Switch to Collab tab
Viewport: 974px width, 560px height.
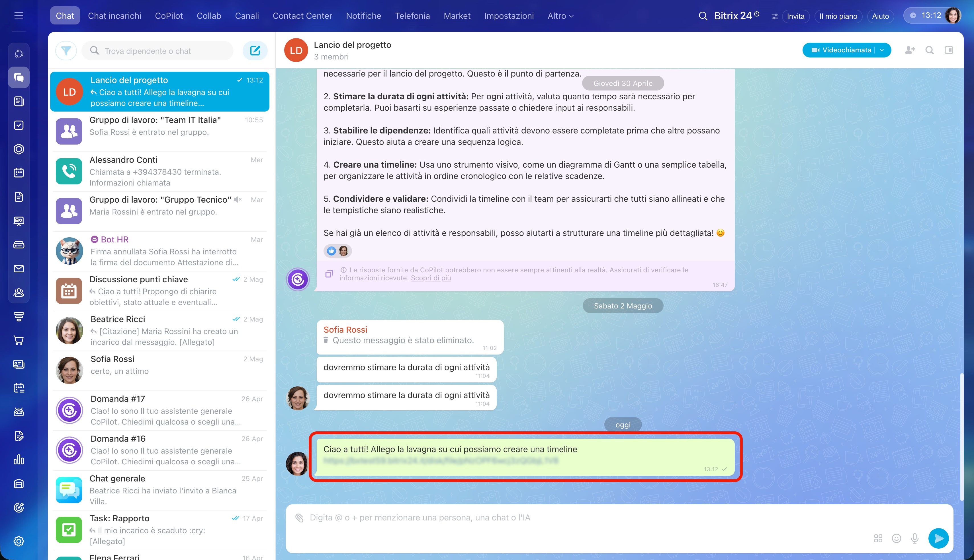click(209, 16)
